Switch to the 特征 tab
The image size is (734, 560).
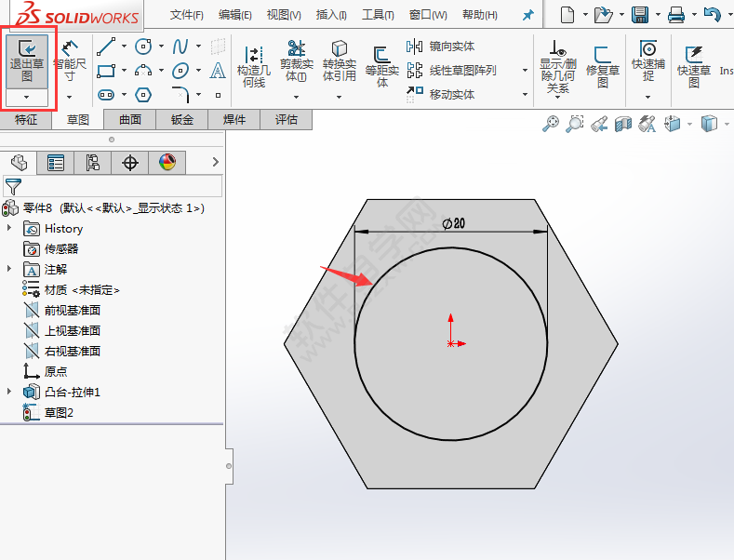(x=26, y=120)
